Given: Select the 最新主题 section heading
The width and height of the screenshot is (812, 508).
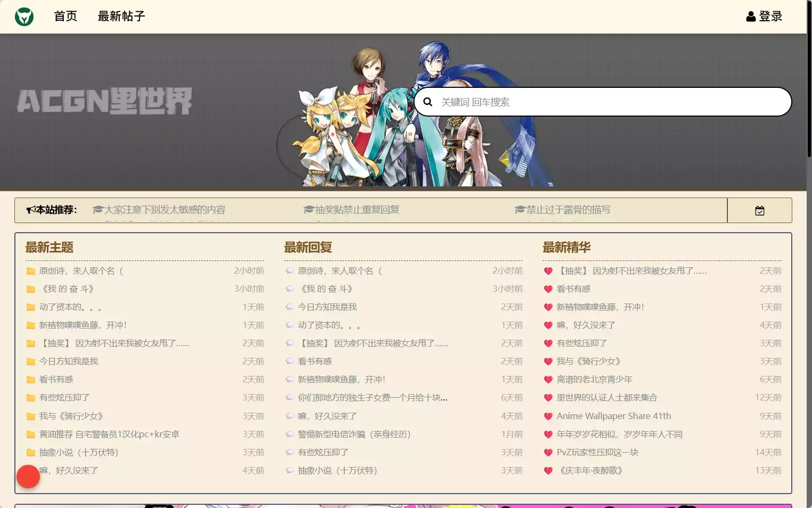Looking at the screenshot, I should [x=49, y=247].
